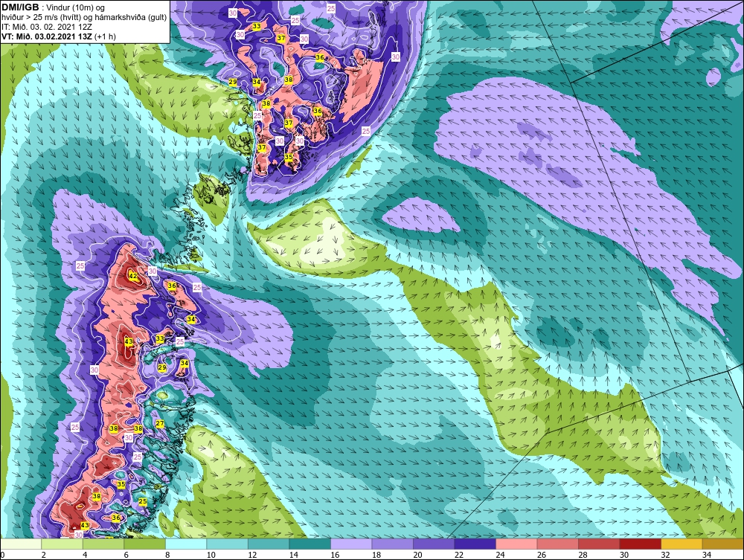Pick the 2–4 m/s pale green swatch
744x560 pixels.
pos(62,544)
